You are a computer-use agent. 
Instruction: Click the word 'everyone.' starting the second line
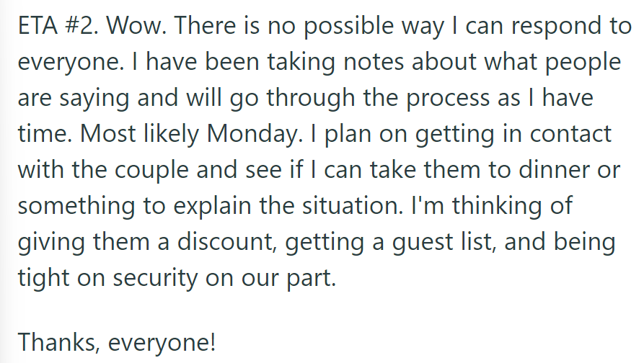(71, 63)
